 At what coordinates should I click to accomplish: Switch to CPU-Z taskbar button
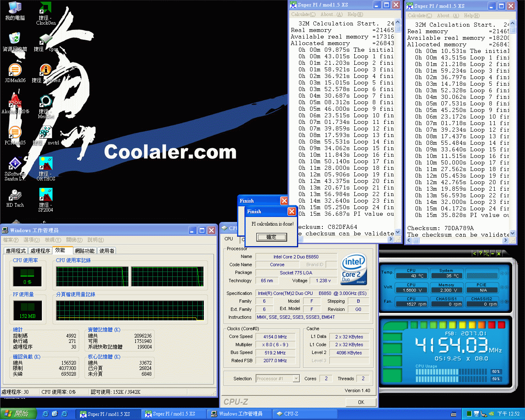pyautogui.click(x=305, y=414)
